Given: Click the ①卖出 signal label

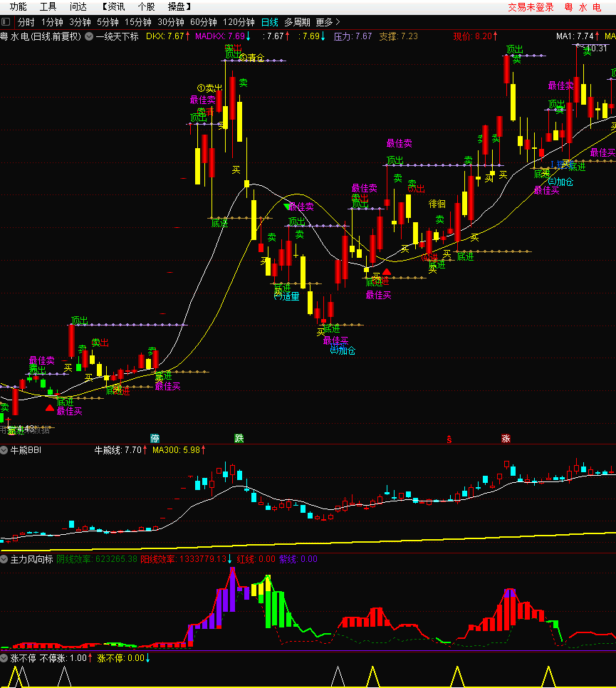Looking at the screenshot, I should (x=209, y=88).
